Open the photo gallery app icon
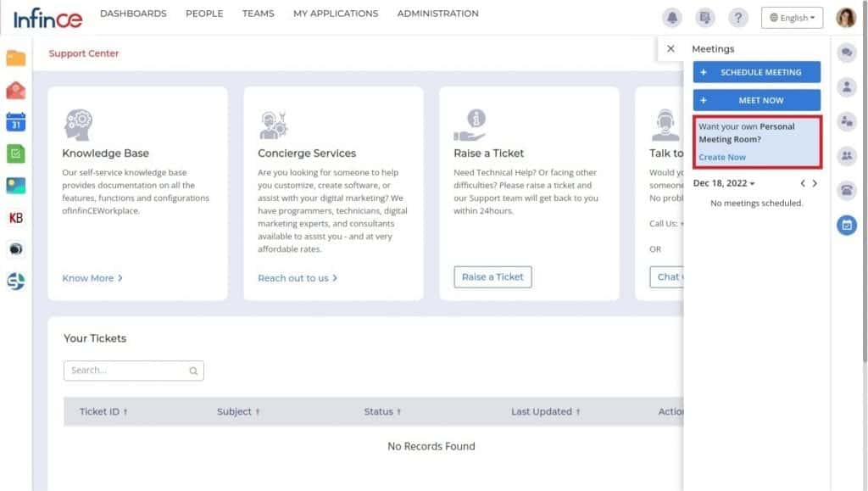This screenshot has width=868, height=491. pos(16,186)
